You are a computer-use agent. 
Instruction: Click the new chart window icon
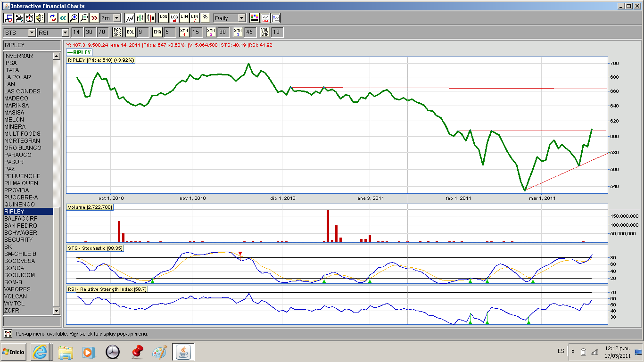[x=9, y=18]
